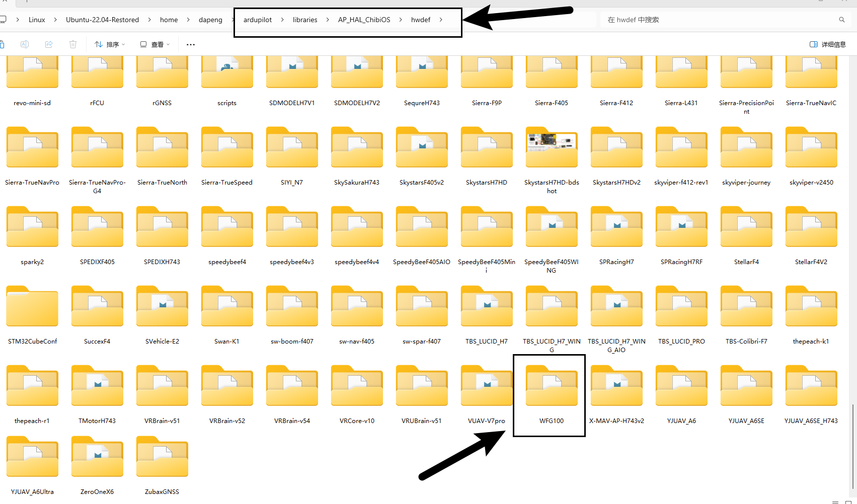Expand the chevron after hwdef in the address bar
This screenshot has width=857, height=504.
[441, 20]
